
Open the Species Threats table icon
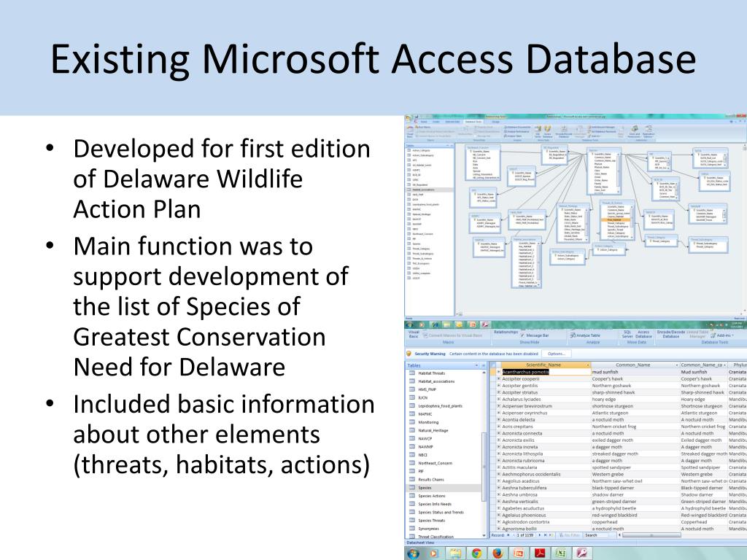click(x=412, y=521)
